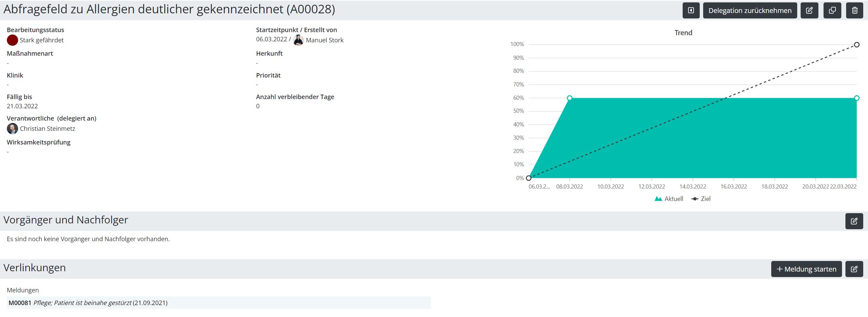Click the 16.03.2022 axis label
The width and height of the screenshot is (868, 317).
point(734,187)
